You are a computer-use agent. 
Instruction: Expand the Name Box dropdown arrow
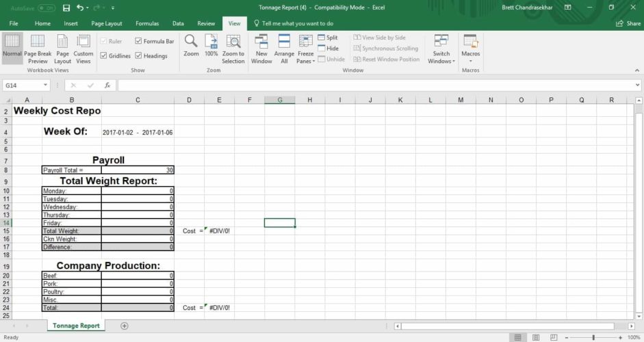[x=46, y=85]
